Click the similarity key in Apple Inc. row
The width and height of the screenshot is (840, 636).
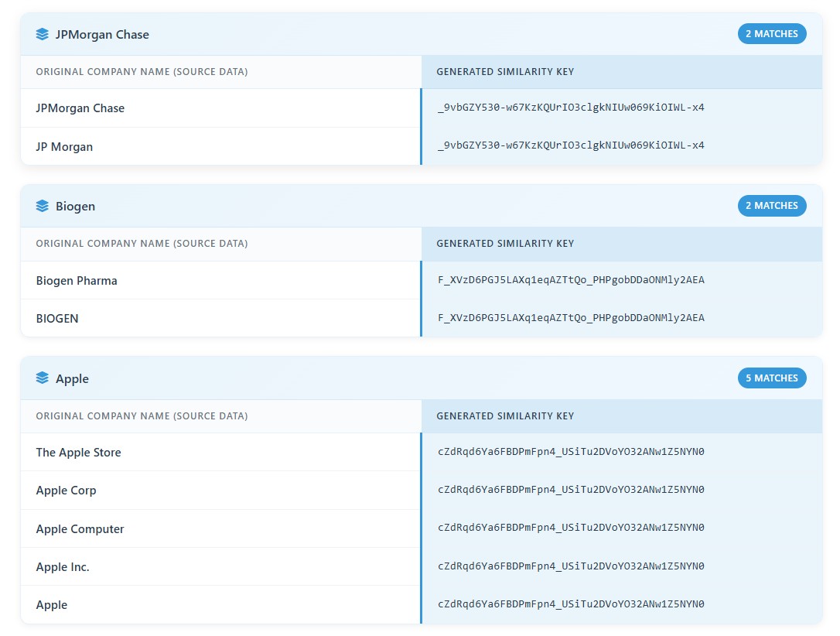[x=571, y=566]
